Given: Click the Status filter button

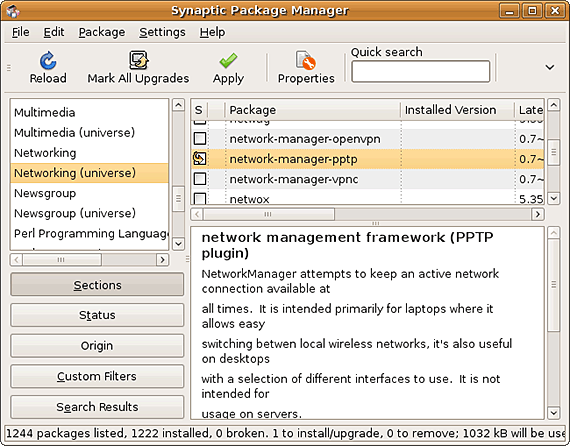Looking at the screenshot, I should tap(97, 315).
